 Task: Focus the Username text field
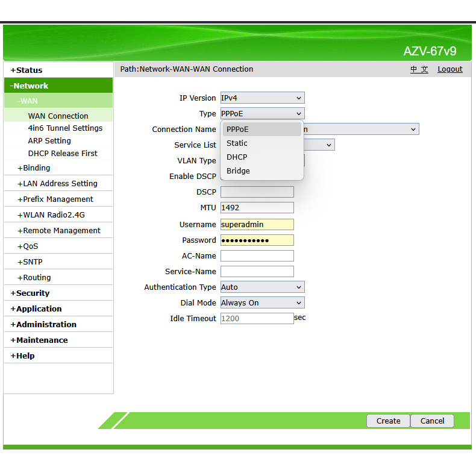coord(257,225)
